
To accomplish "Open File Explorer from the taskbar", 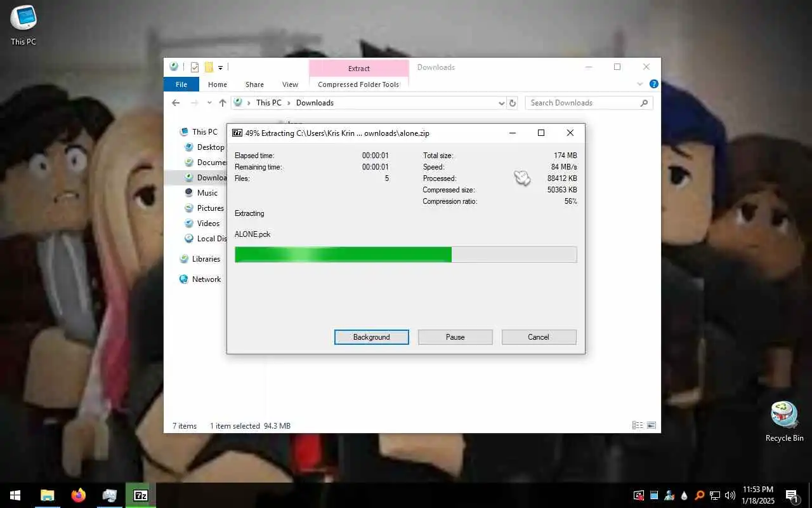I will click(47, 495).
